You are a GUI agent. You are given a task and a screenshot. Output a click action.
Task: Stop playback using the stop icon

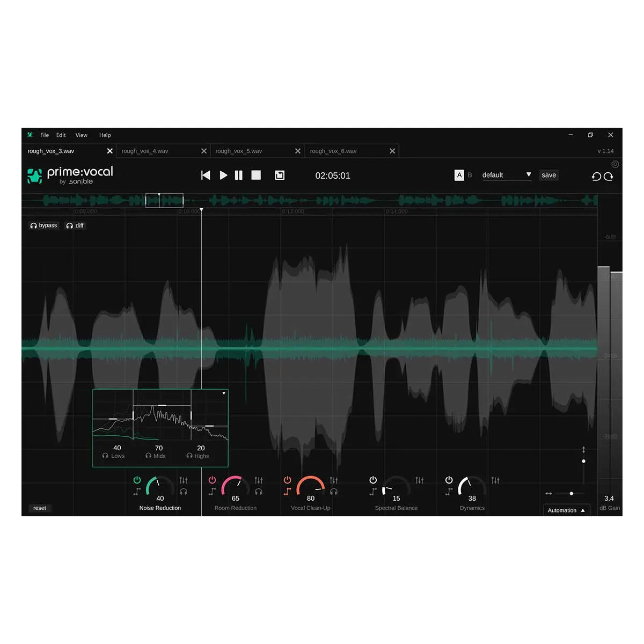[256, 175]
